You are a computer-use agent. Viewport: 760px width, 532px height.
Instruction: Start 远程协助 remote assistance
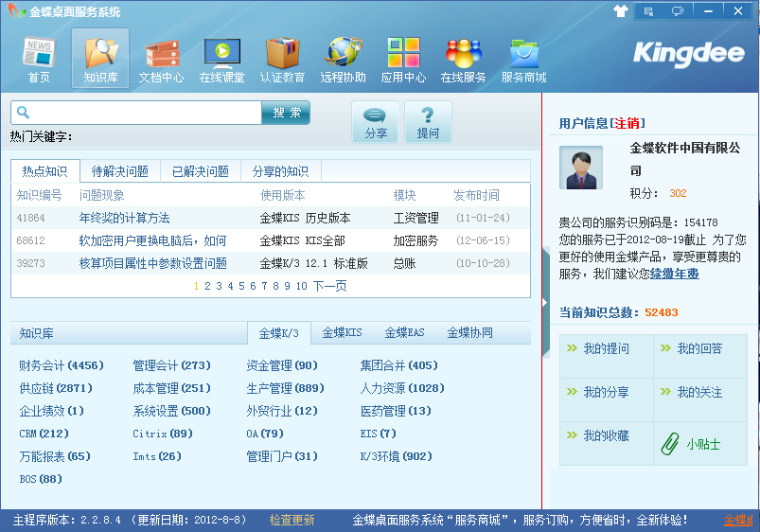pos(343,59)
